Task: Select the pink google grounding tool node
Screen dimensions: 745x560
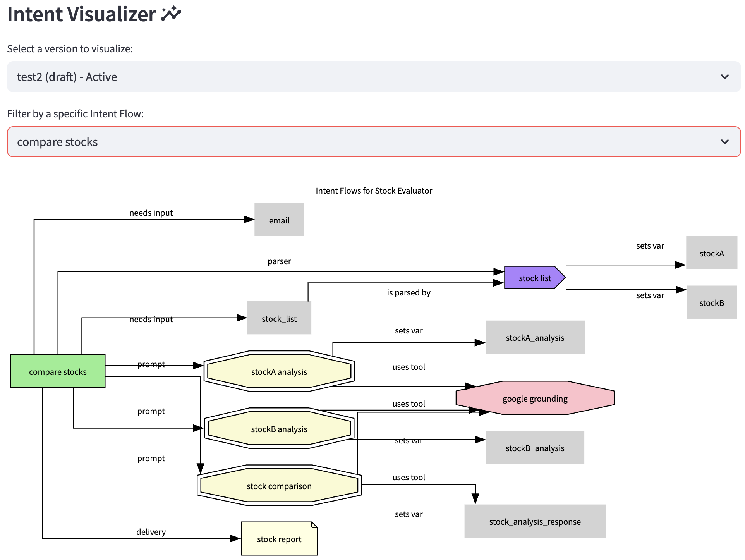Action: 535,398
